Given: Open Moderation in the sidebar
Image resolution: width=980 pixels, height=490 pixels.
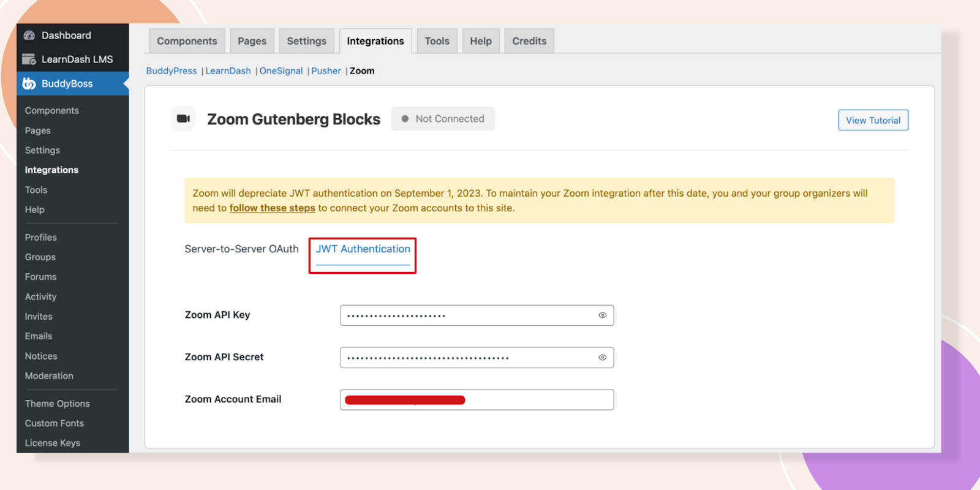Looking at the screenshot, I should point(48,376).
